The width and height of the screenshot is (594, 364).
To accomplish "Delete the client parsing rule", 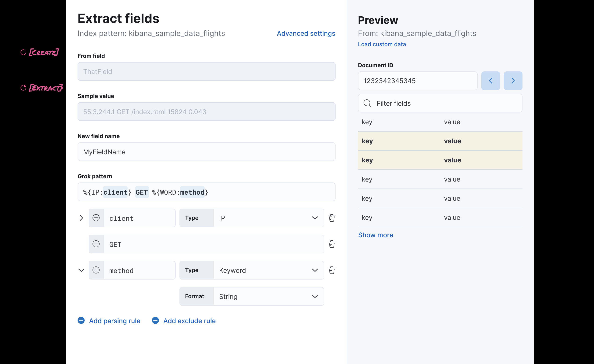I will tap(332, 218).
